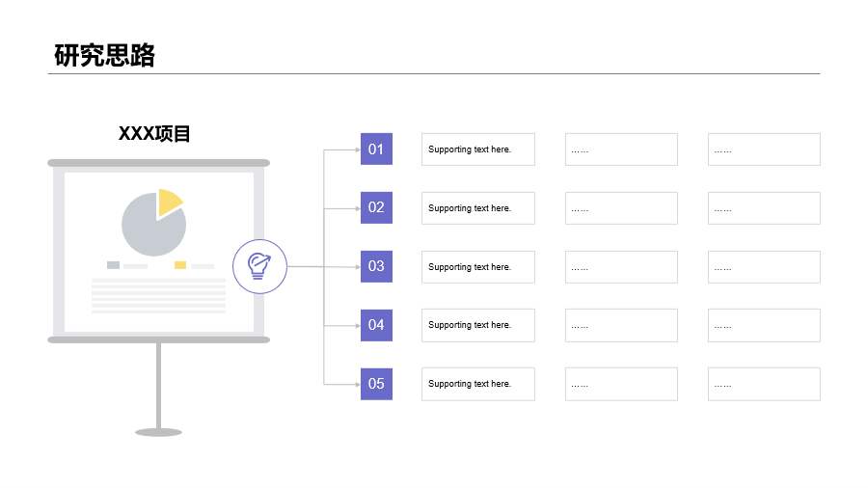
Task: Select Supporting text box beside 03
Action: pos(477,267)
